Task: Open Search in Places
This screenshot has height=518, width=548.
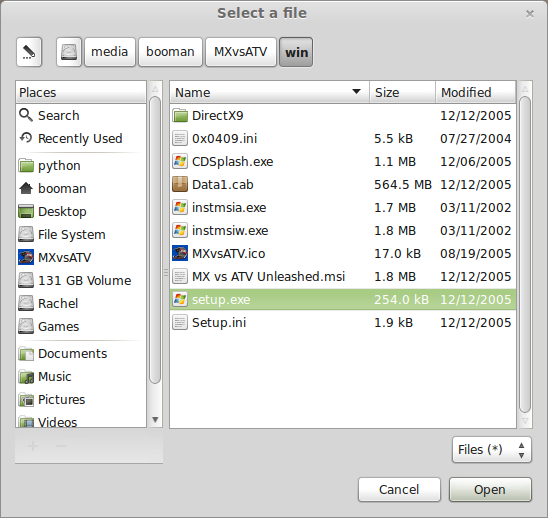Action: (x=81, y=115)
